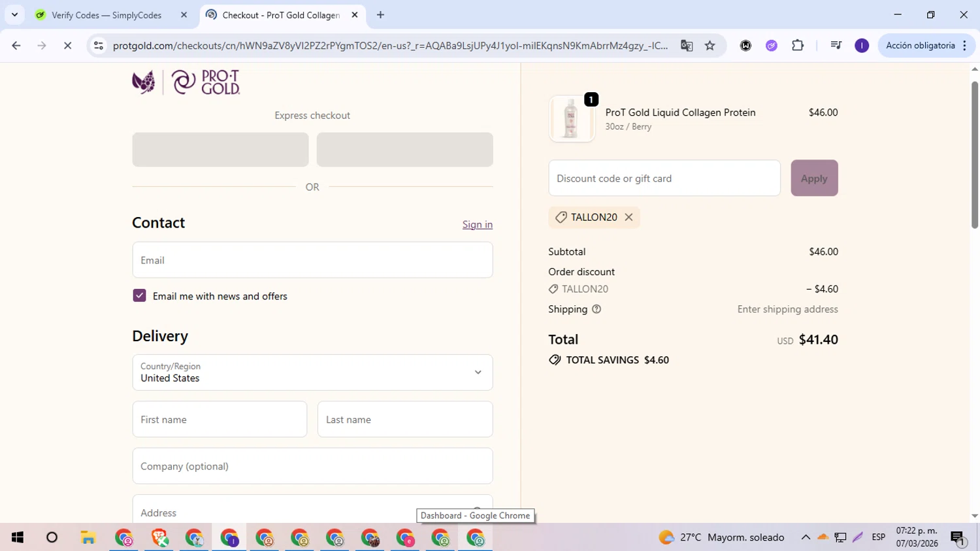Screen dimensions: 980x551
Task: Show shipping help info icon
Action: click(596, 309)
